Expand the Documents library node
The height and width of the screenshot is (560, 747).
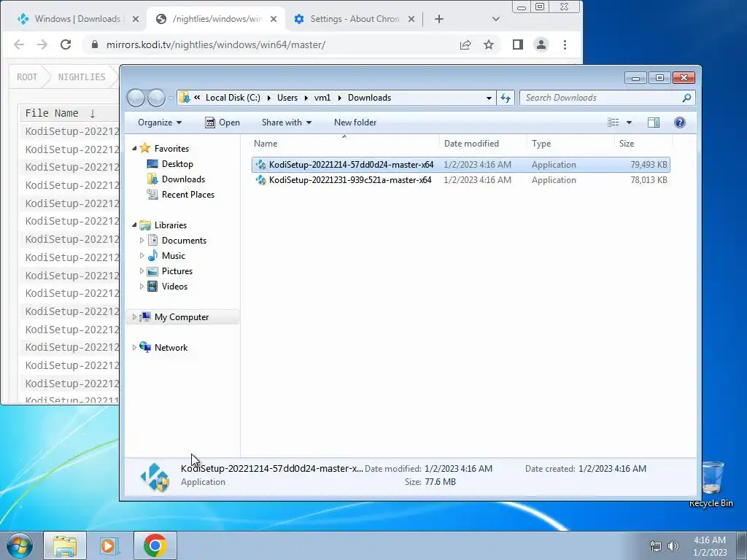click(142, 241)
